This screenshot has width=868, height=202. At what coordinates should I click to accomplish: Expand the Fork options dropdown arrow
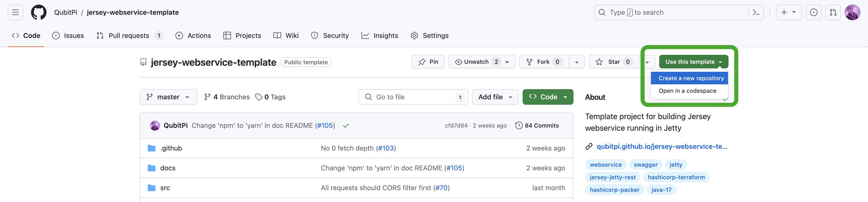pos(577,62)
